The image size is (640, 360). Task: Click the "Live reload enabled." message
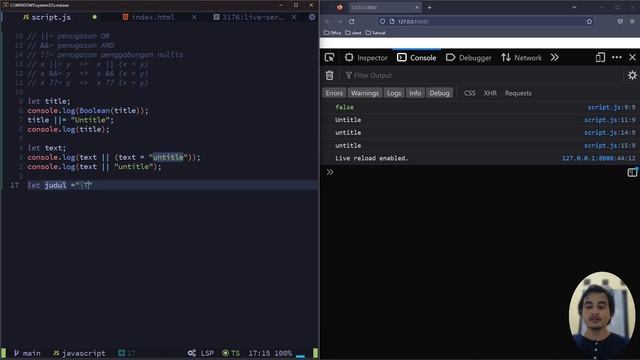coord(371,158)
